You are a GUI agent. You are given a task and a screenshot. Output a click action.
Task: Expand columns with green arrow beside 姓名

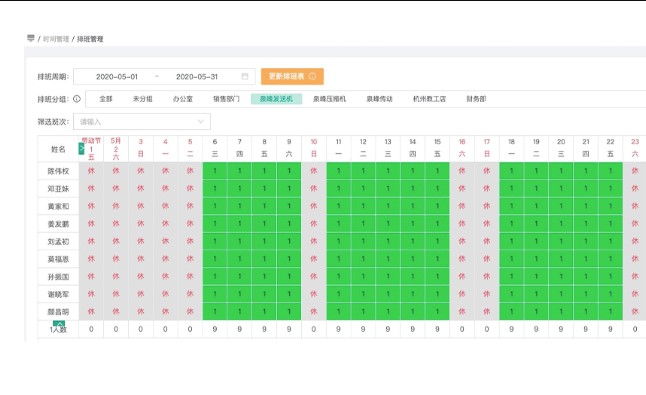pos(81,148)
